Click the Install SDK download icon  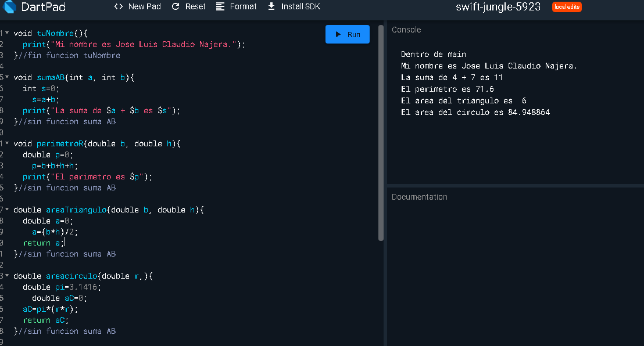(271, 6)
